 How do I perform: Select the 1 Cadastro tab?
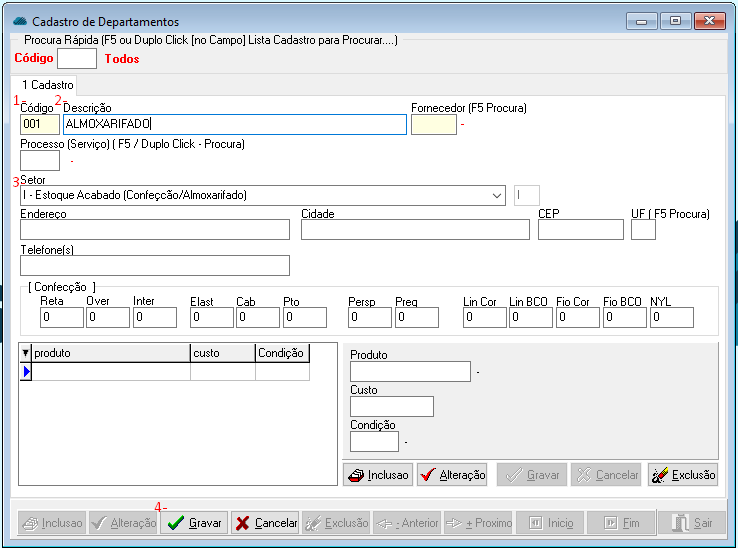click(x=48, y=86)
